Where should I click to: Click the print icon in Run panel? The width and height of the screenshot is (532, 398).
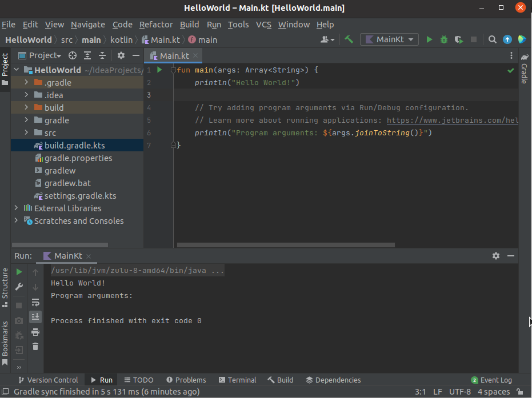[x=35, y=332]
